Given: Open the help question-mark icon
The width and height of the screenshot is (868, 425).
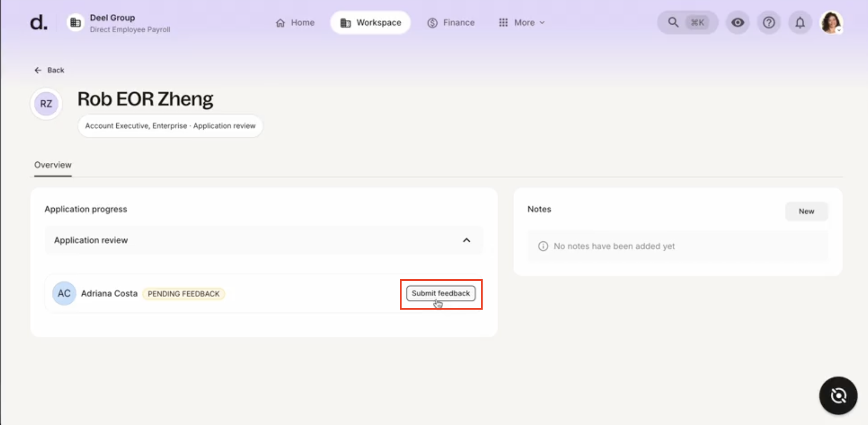Looking at the screenshot, I should click(769, 23).
